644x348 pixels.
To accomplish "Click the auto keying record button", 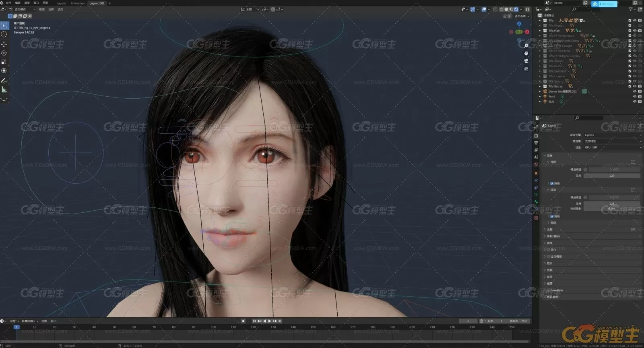I will point(243,321).
